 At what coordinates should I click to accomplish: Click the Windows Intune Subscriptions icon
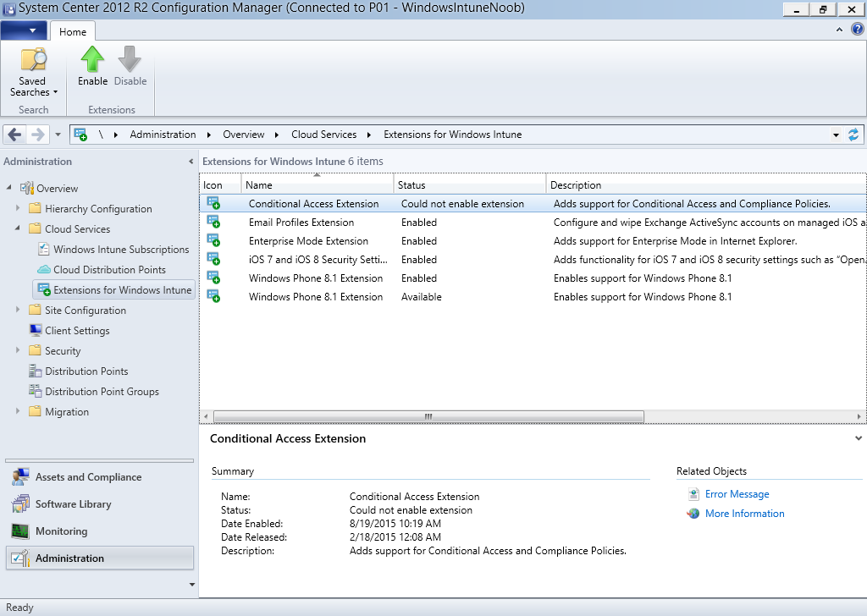coord(44,249)
